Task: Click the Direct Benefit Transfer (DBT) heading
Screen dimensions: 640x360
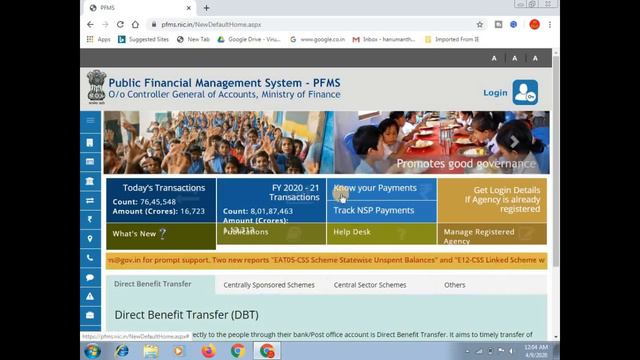Action: click(187, 315)
